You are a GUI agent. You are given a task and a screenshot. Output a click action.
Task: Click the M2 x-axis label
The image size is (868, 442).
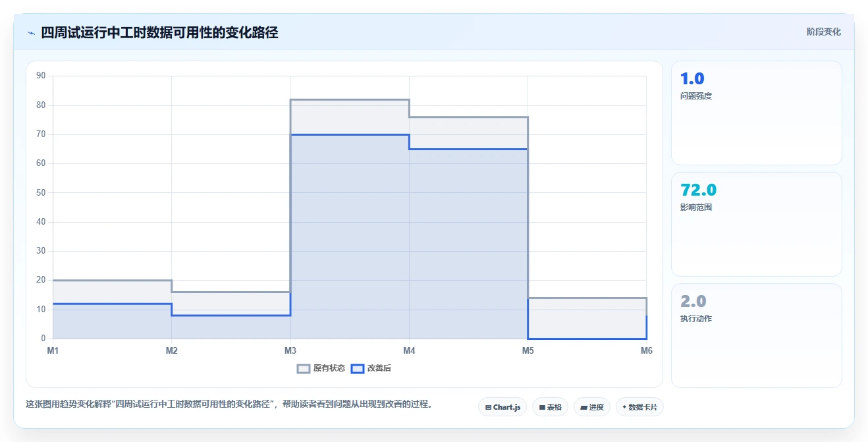171,350
